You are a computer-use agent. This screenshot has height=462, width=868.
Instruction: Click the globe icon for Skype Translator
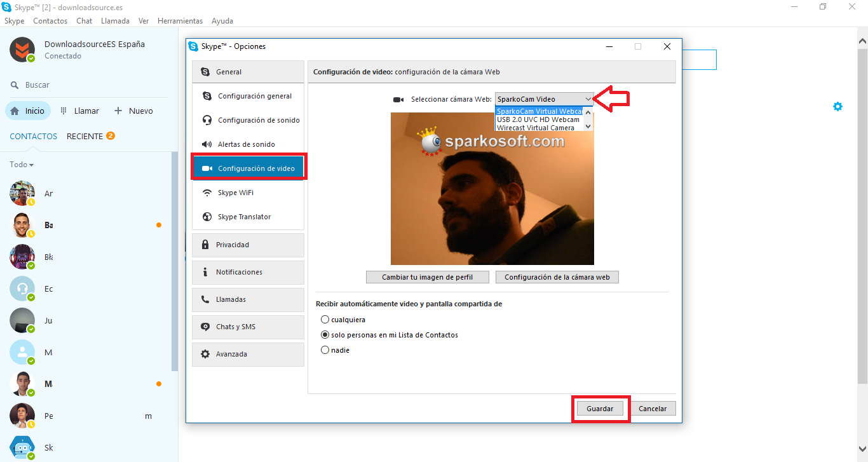[x=207, y=217]
